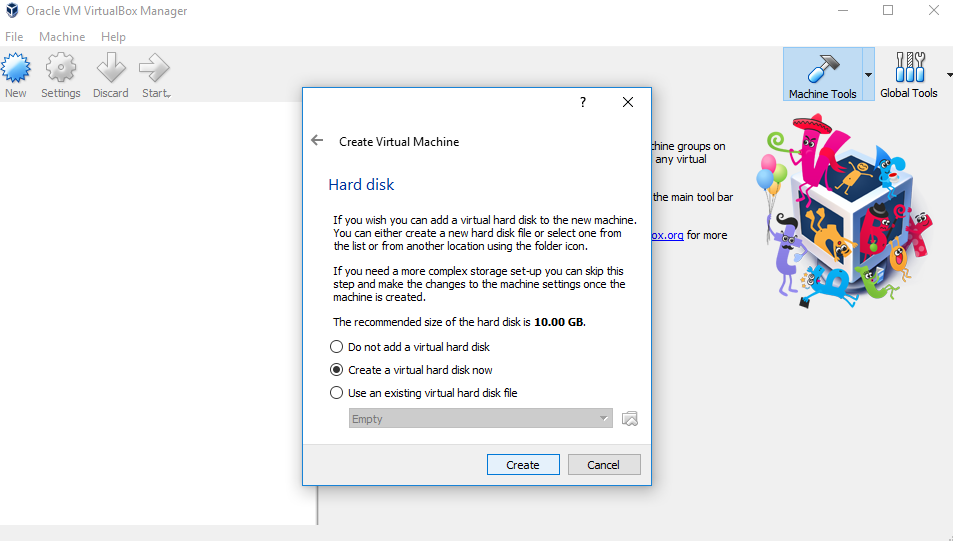This screenshot has width=953, height=541.
Task: Expand the Global Tools dropdown arrow
Action: [949, 75]
